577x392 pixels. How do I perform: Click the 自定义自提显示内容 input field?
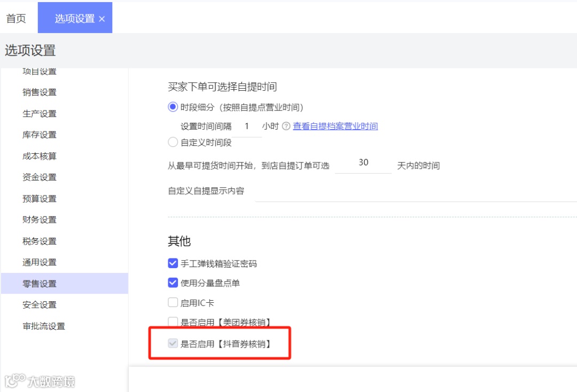tap(416, 192)
